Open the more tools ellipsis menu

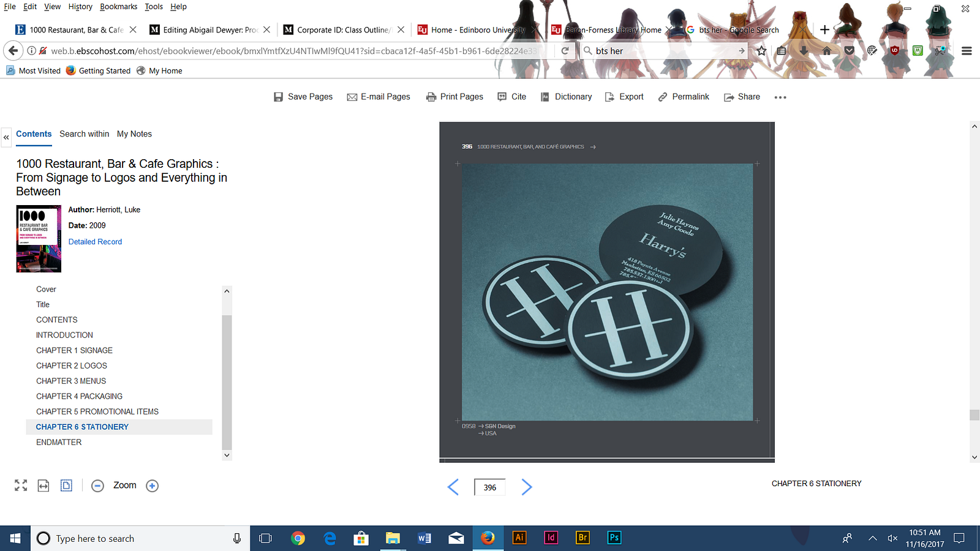click(780, 97)
